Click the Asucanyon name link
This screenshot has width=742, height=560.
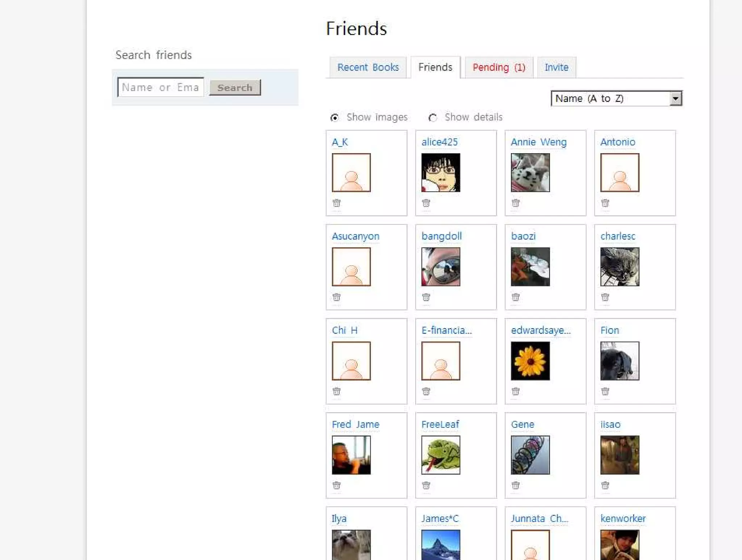pos(355,236)
